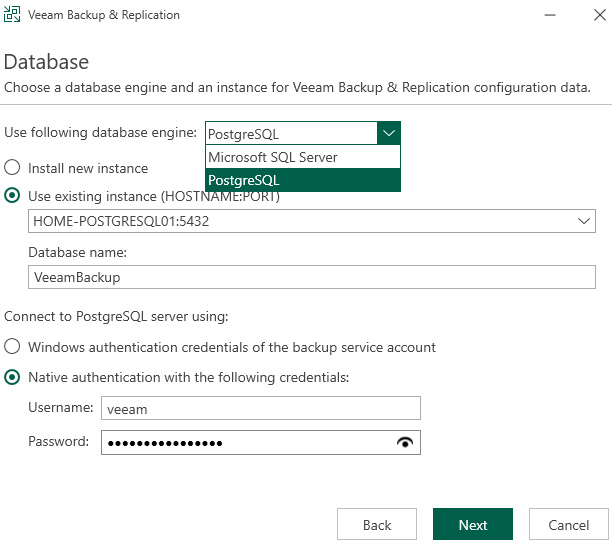The height and width of the screenshot is (546, 612).
Task: Collapse the database engine dropdown arrow
Action: [388, 133]
